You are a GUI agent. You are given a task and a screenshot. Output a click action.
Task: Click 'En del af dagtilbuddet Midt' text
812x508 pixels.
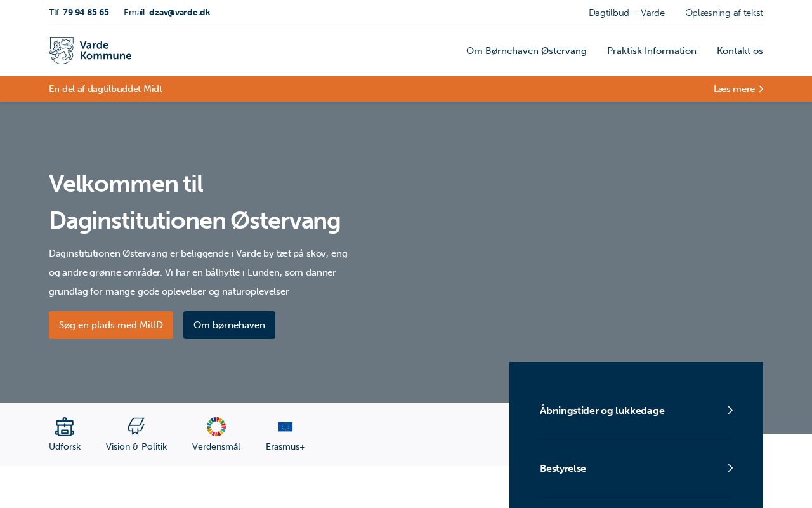(x=105, y=89)
